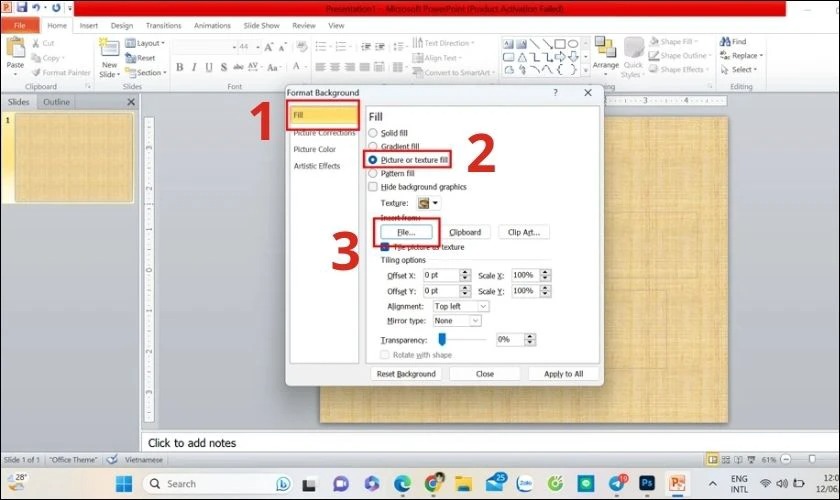Select slide 1 thumbnail
This screenshot has width=840, height=500.
tap(74, 158)
